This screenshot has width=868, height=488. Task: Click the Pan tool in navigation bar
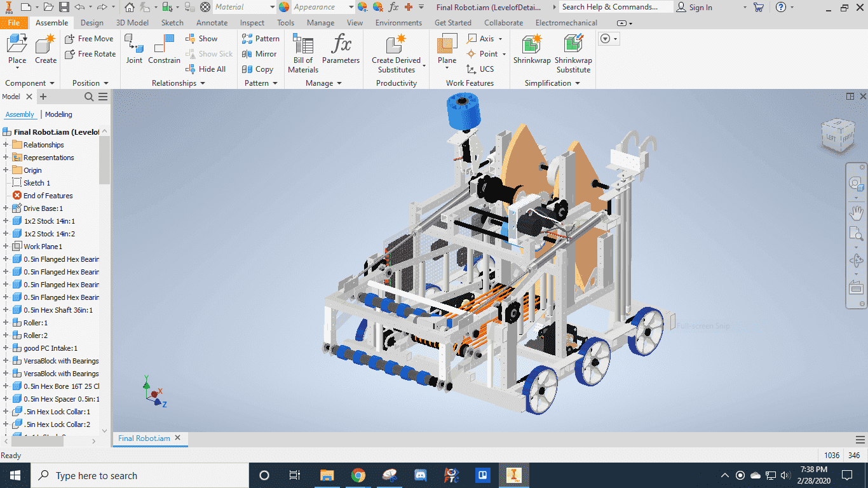coord(856,213)
